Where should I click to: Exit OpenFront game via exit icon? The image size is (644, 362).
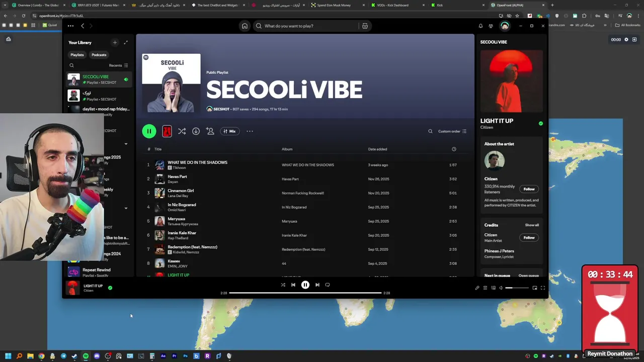634,39
